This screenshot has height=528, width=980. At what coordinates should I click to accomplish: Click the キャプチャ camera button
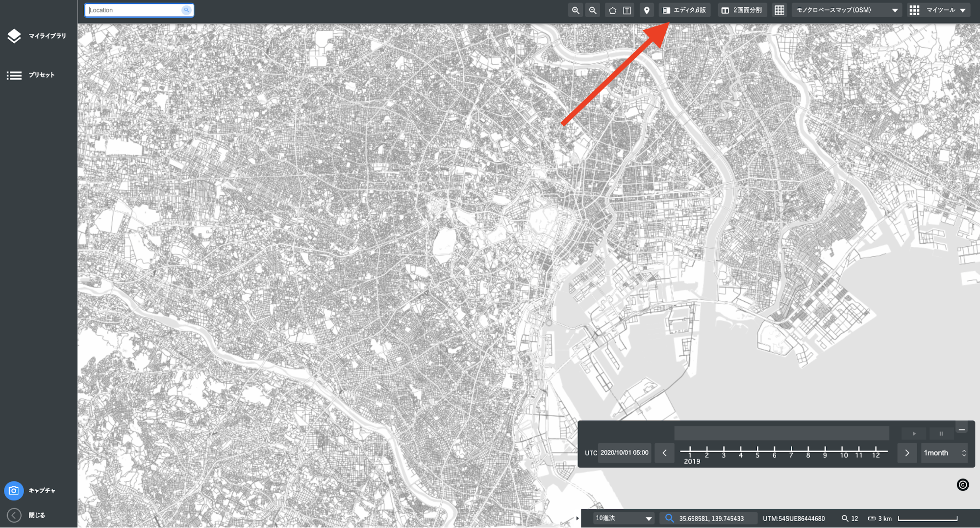(x=14, y=491)
